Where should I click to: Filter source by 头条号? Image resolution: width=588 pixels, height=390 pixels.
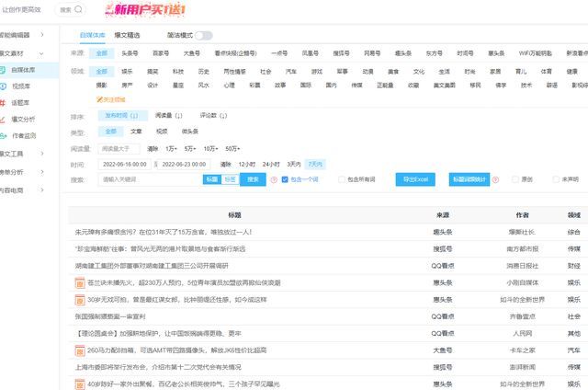130,53
